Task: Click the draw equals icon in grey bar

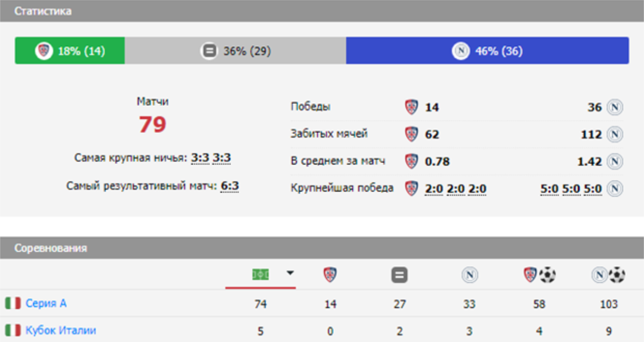Action: (x=208, y=51)
